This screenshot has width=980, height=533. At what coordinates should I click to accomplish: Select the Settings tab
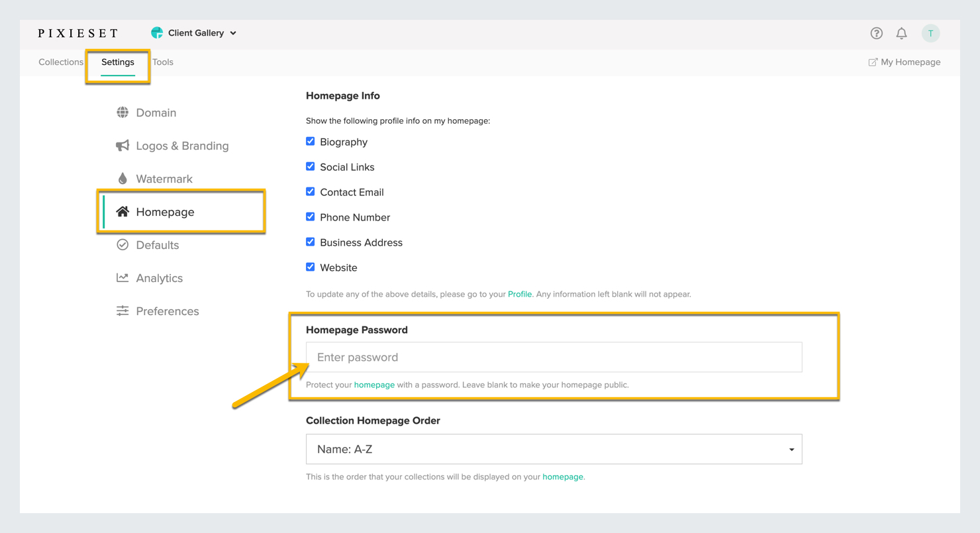pyautogui.click(x=118, y=62)
